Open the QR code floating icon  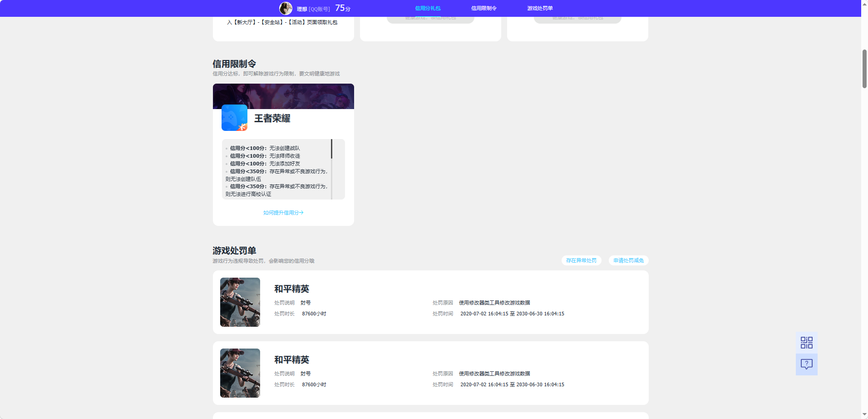[x=806, y=343]
